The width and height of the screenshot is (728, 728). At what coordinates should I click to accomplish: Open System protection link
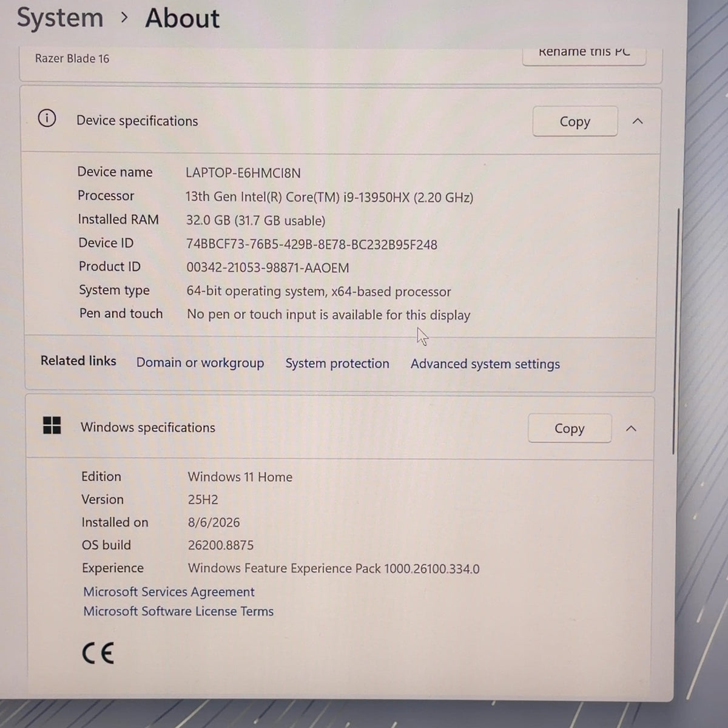[x=337, y=363]
